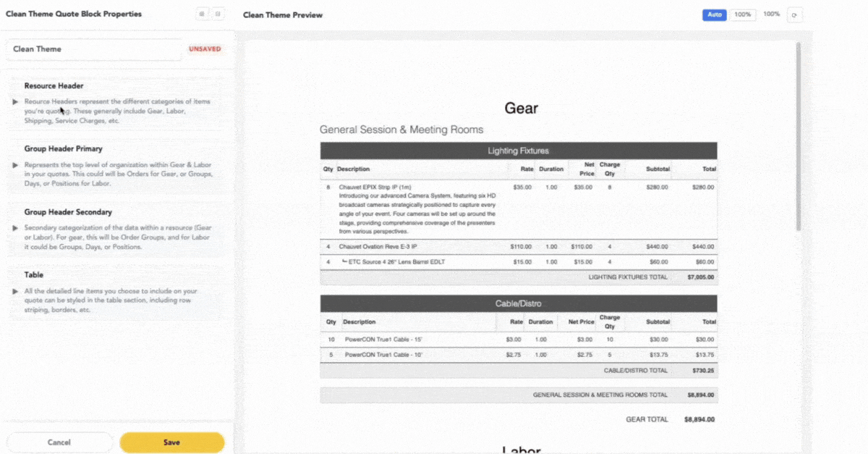868x454 pixels.
Task: Click General Session & Meeting Rooms heading
Action: point(401,130)
